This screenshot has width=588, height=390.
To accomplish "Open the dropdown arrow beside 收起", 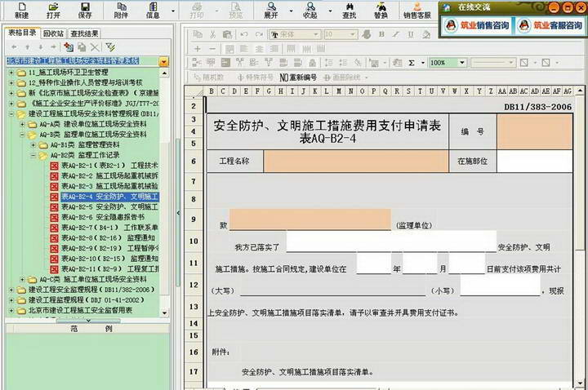I will (331, 11).
